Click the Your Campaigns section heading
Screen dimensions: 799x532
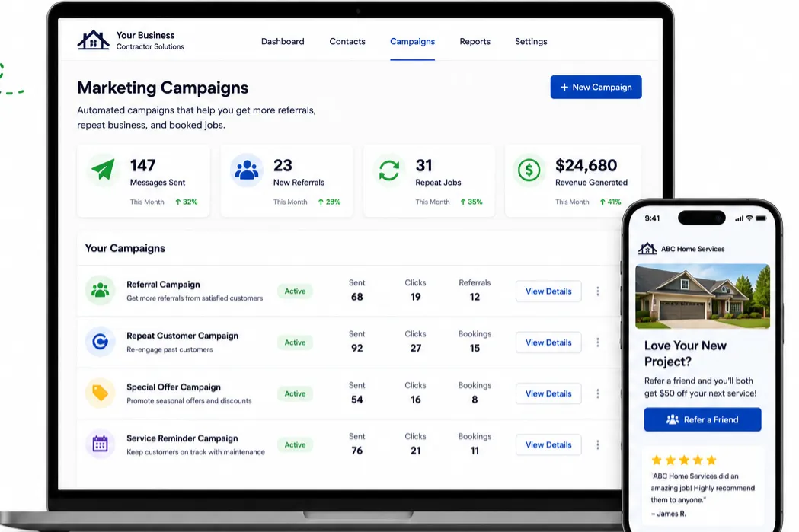[x=125, y=248]
